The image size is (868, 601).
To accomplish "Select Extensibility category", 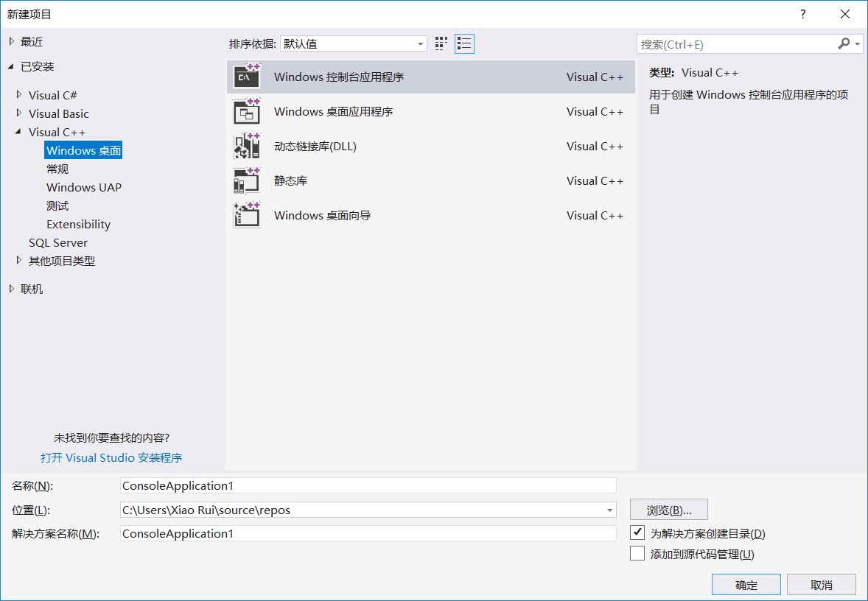I will coord(78,224).
